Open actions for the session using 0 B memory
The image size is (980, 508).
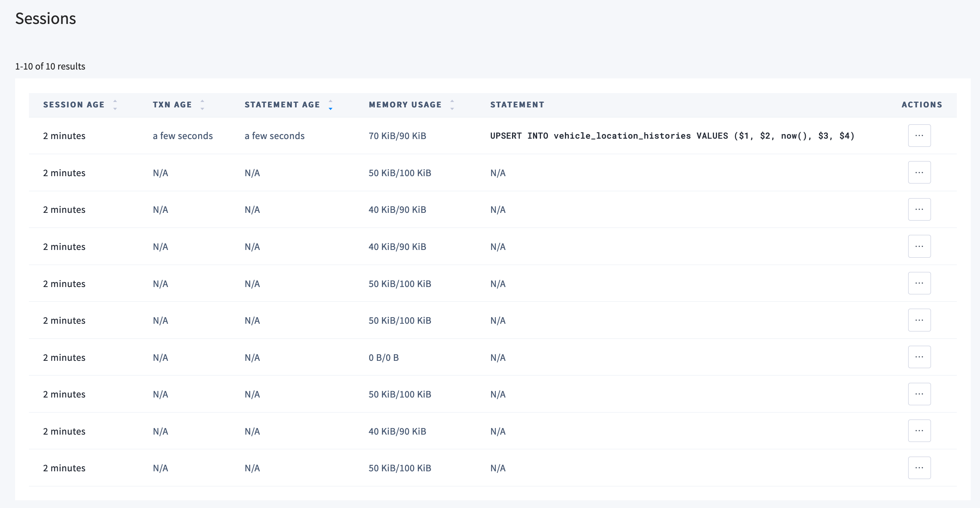tap(919, 357)
